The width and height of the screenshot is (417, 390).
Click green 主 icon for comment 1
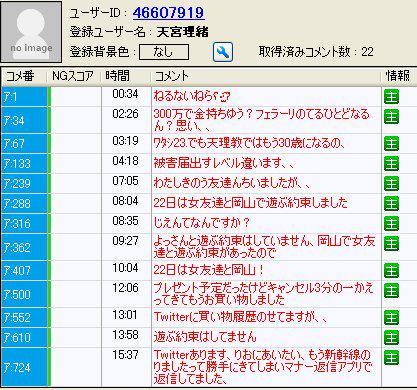pyautogui.click(x=391, y=97)
